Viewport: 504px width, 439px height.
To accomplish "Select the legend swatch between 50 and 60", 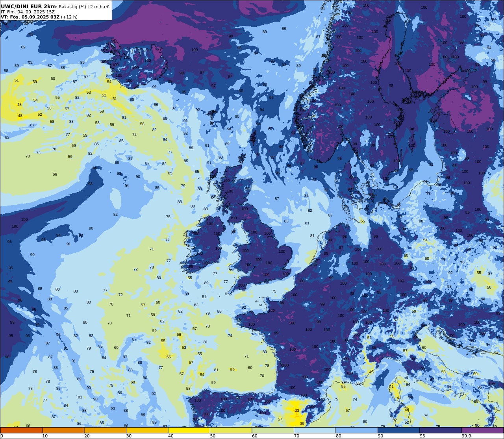I will 231,430.
